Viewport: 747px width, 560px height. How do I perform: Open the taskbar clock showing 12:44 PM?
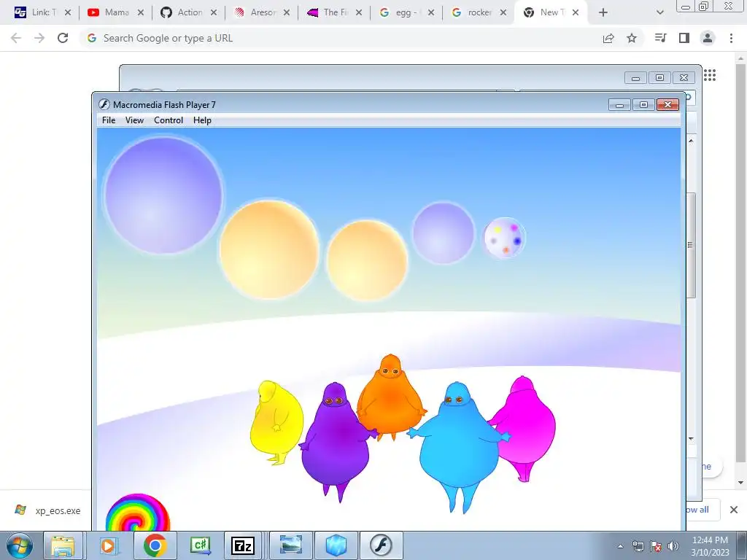(710, 546)
